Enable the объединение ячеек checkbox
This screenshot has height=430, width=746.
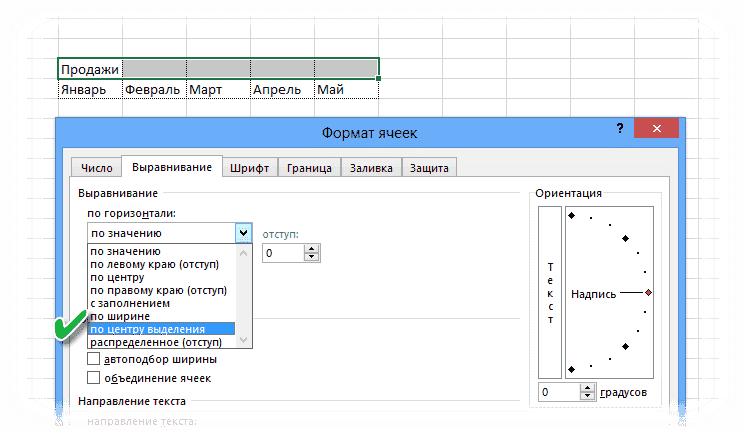coord(94,378)
